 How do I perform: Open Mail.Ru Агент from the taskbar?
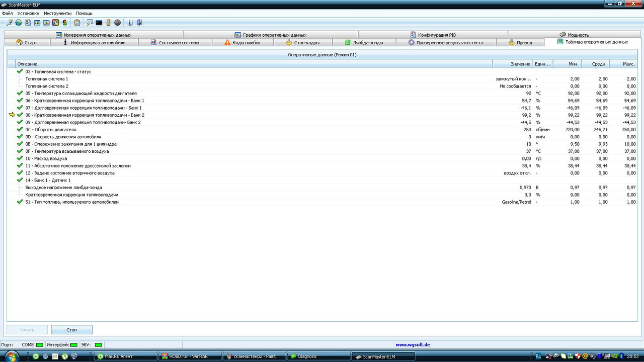pos(125,356)
